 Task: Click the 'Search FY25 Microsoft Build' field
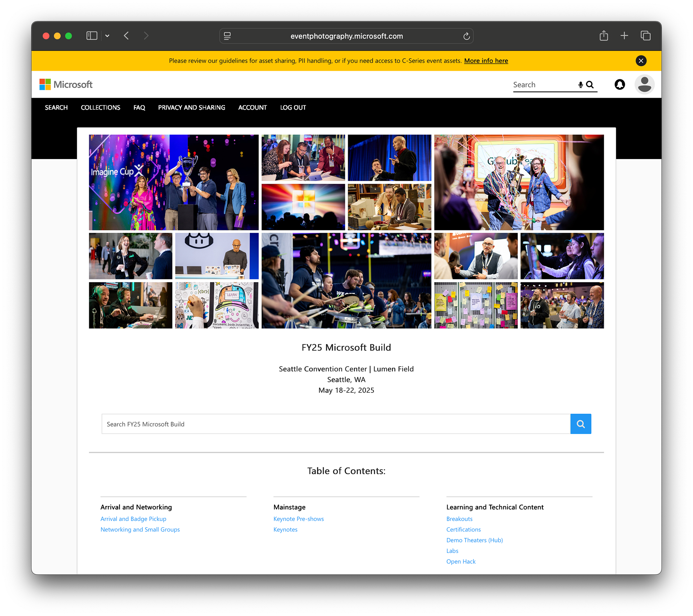(x=336, y=424)
